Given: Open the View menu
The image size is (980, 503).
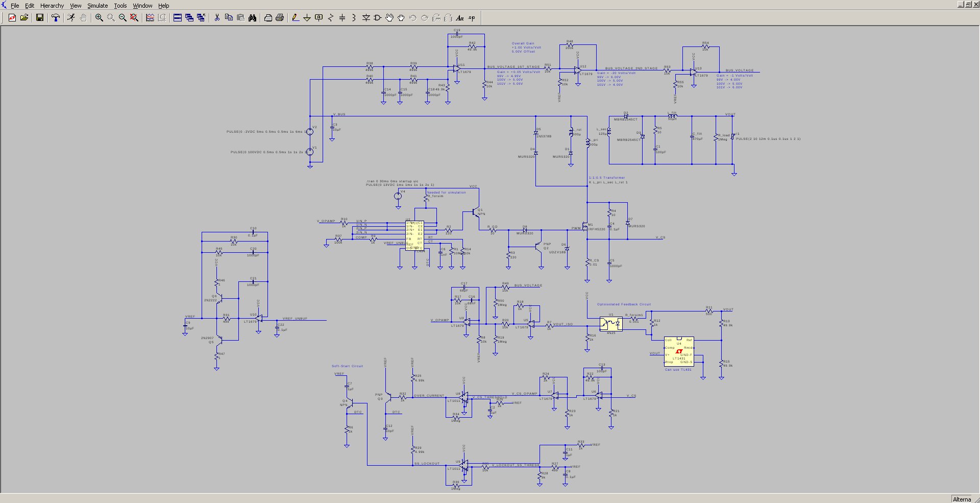Looking at the screenshot, I should pyautogui.click(x=76, y=6).
